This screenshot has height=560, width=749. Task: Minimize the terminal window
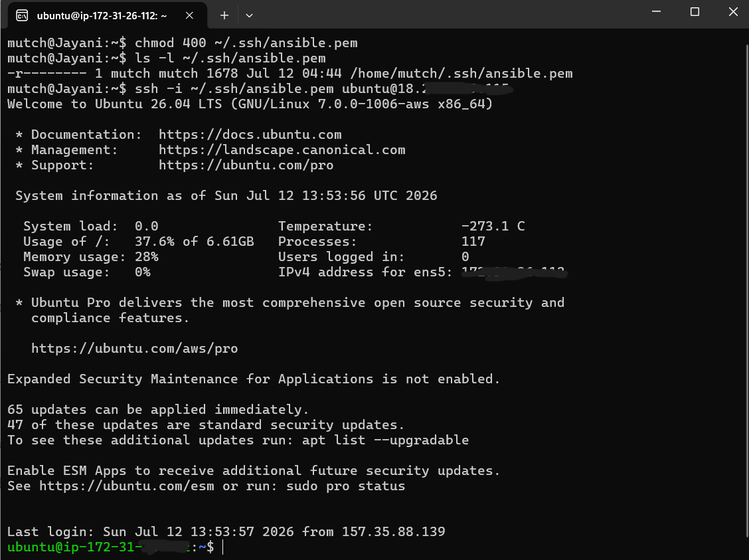pyautogui.click(x=656, y=11)
